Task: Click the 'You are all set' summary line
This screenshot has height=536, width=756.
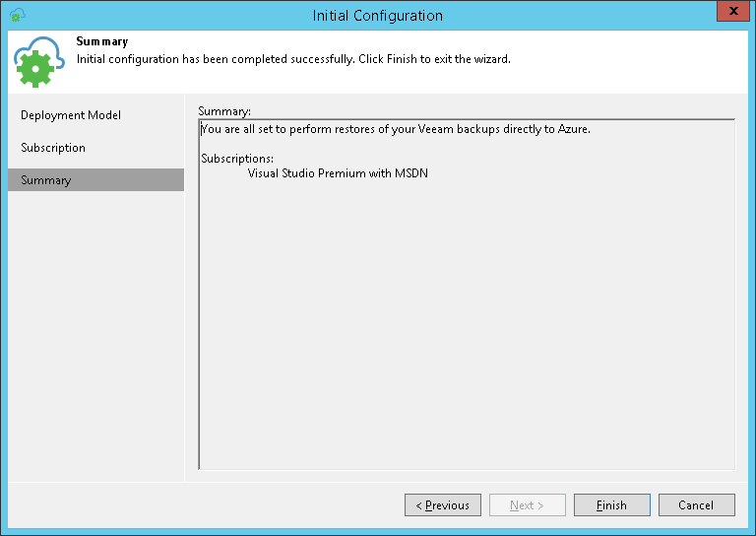Action: 395,129
